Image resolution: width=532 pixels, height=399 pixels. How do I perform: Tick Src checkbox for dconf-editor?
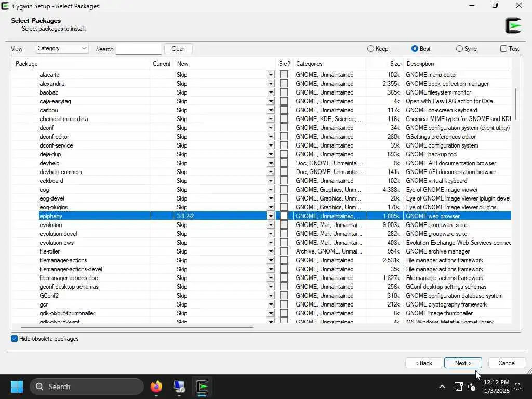coord(284,137)
